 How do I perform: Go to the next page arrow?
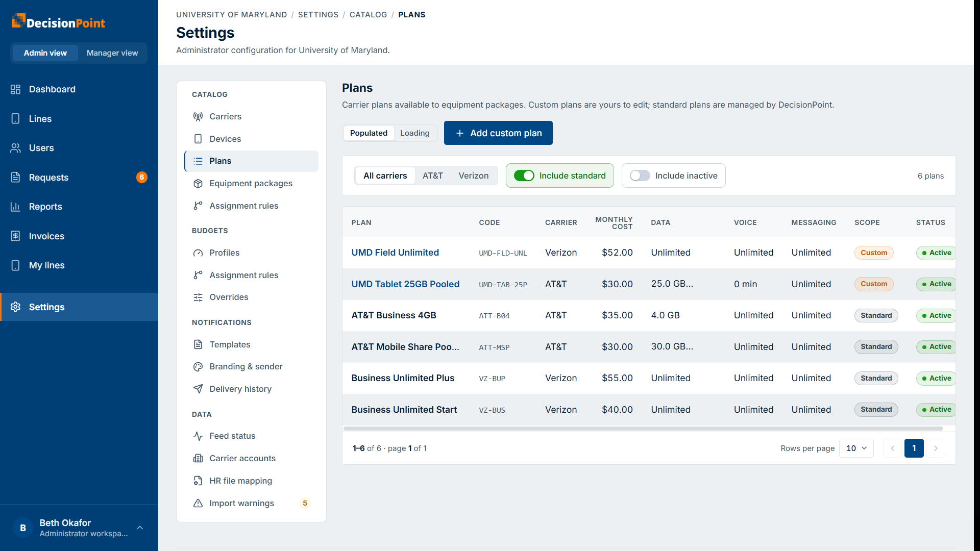click(936, 448)
